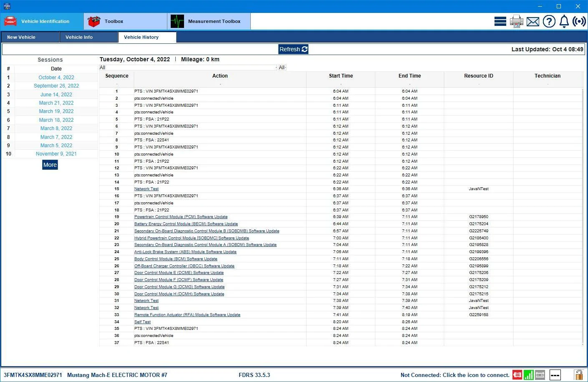Image resolution: width=588 pixels, height=382 pixels.
Task: Click the VIN 3FMTK4SX8MME02971 in status bar
Action: (33, 375)
